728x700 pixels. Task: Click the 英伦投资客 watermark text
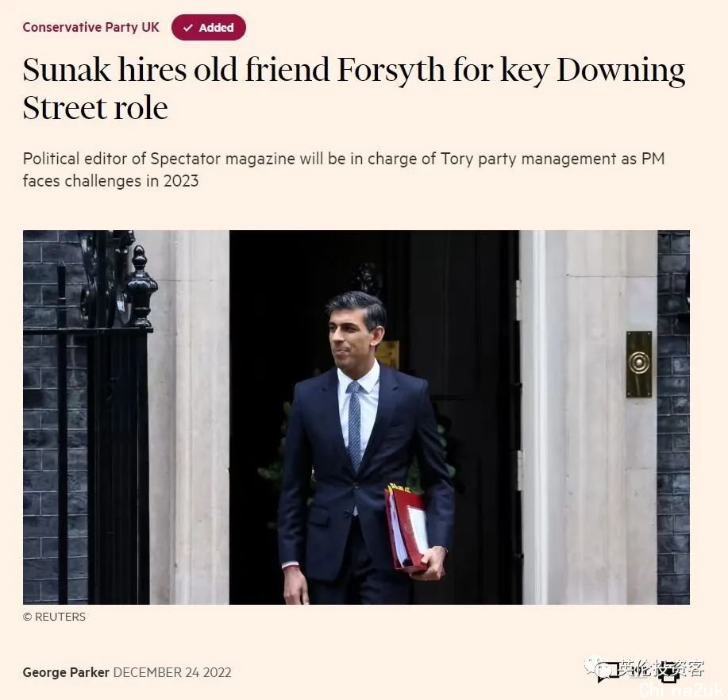point(663,669)
